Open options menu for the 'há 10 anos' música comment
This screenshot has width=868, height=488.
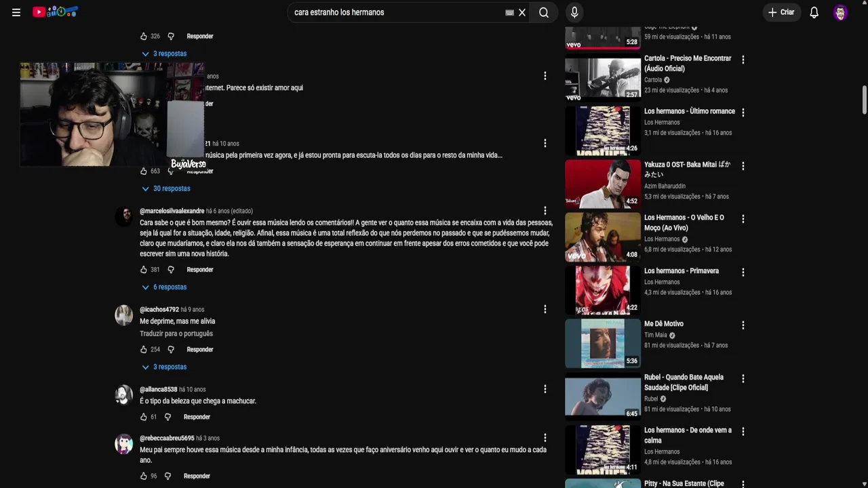tap(545, 143)
